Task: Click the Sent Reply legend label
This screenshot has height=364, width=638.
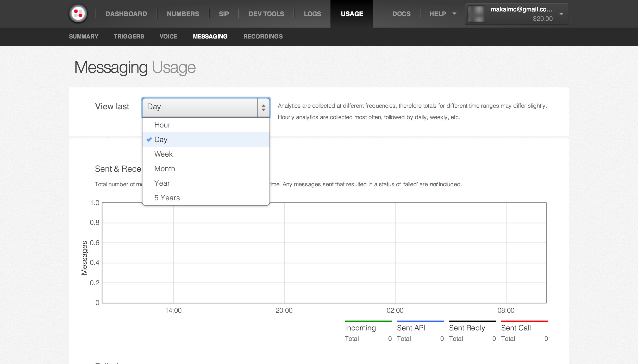Action: [x=467, y=328]
